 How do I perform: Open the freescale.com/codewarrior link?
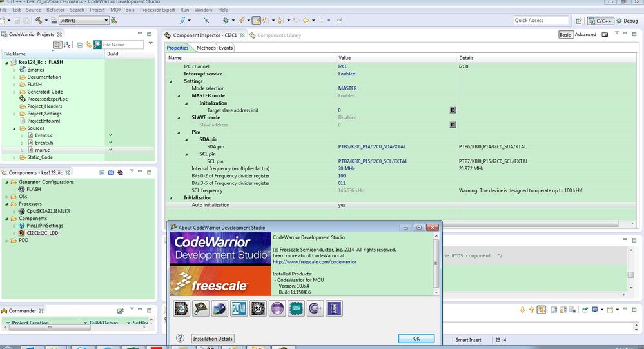314,262
